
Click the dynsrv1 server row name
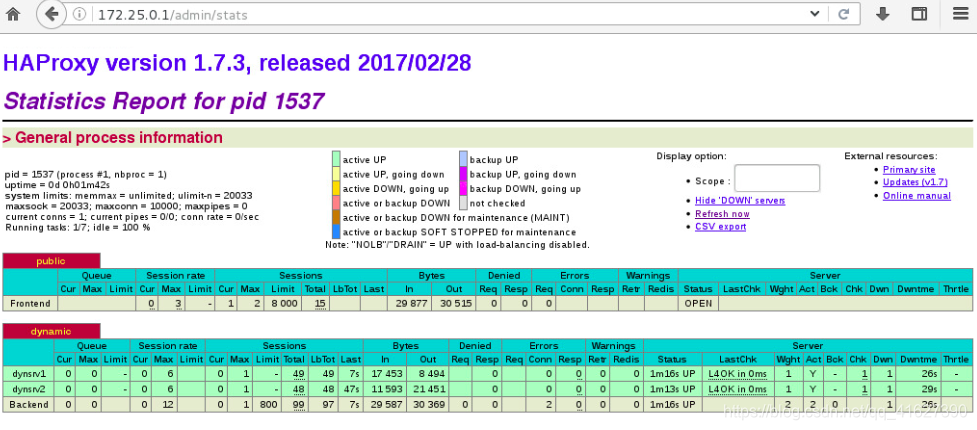click(29, 373)
